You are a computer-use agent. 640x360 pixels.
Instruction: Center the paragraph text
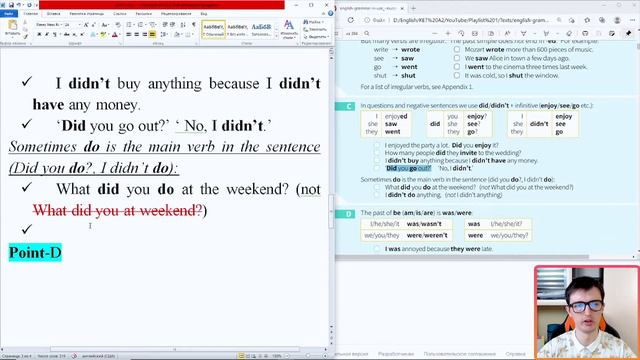[x=136, y=34]
